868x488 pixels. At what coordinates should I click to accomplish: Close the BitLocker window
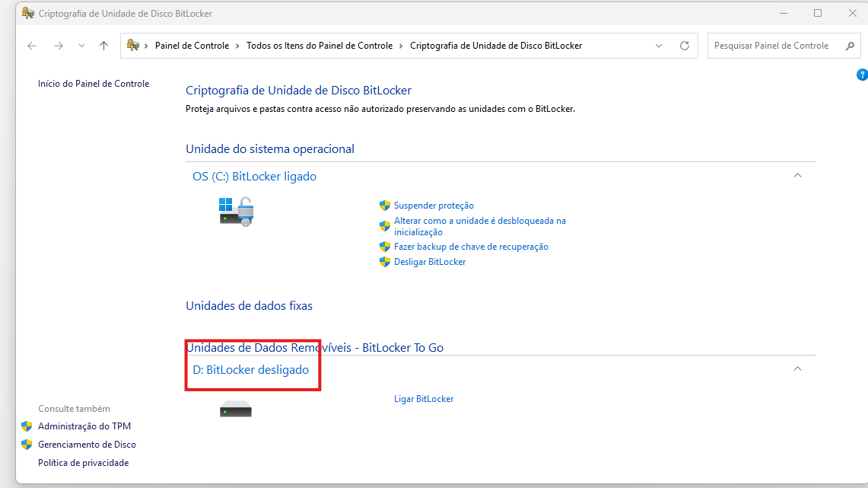(853, 13)
